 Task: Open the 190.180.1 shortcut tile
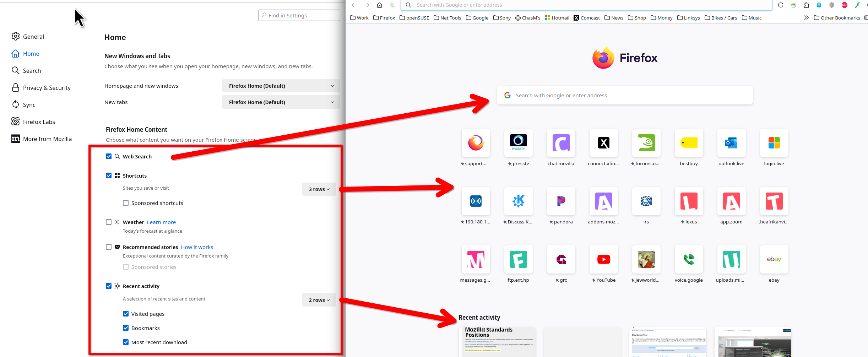pyautogui.click(x=476, y=201)
